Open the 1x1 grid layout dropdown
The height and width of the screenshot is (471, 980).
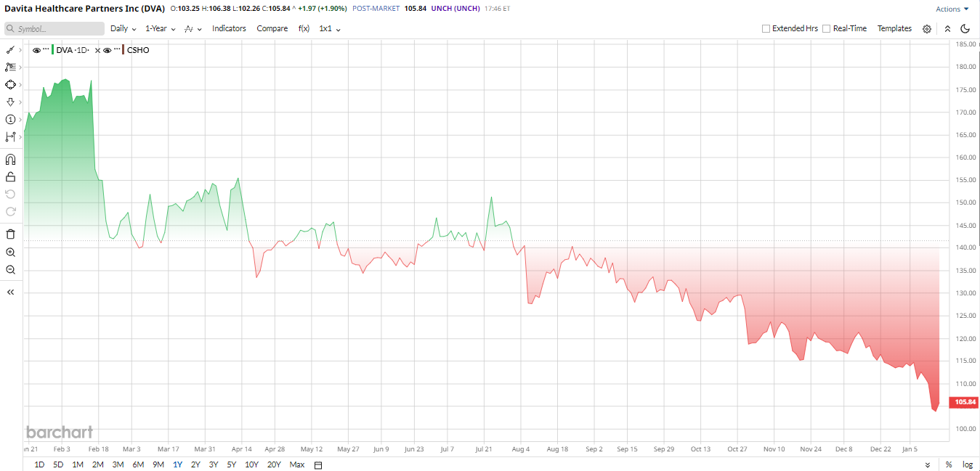tap(330, 28)
